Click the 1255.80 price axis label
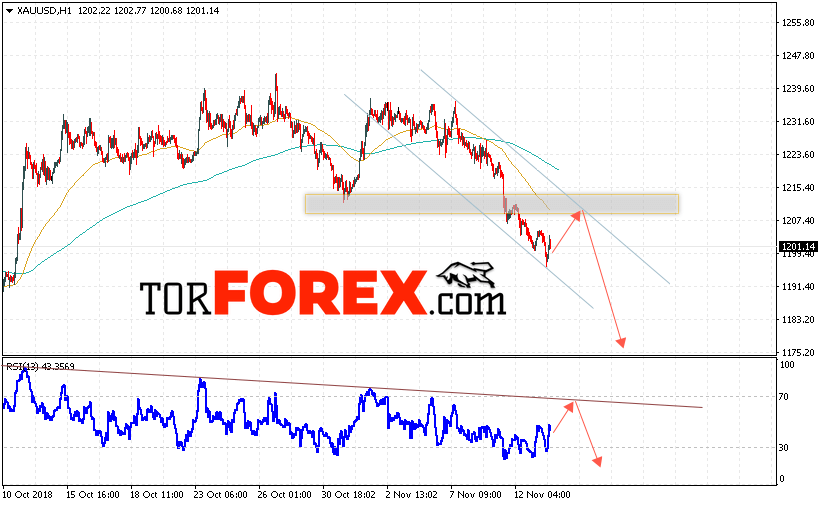 point(798,22)
